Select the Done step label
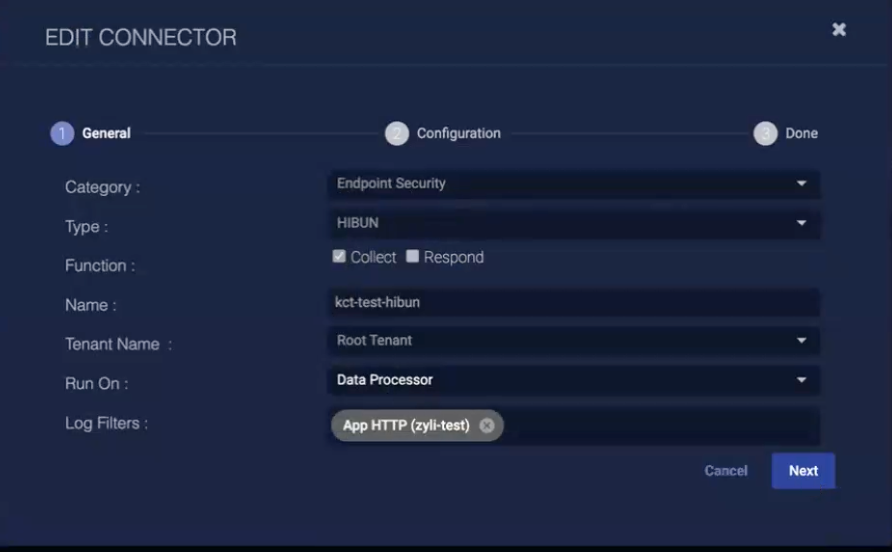 pyautogui.click(x=801, y=133)
